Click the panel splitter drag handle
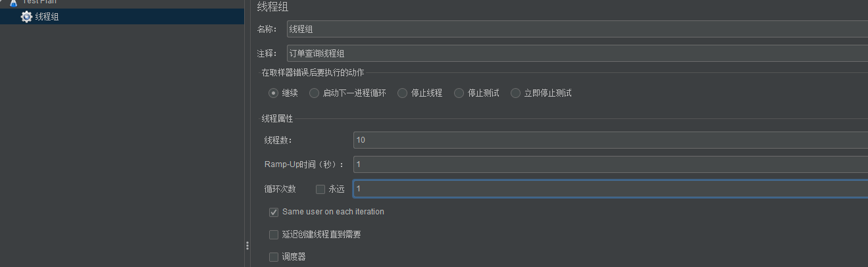The height and width of the screenshot is (267, 868). point(247,246)
